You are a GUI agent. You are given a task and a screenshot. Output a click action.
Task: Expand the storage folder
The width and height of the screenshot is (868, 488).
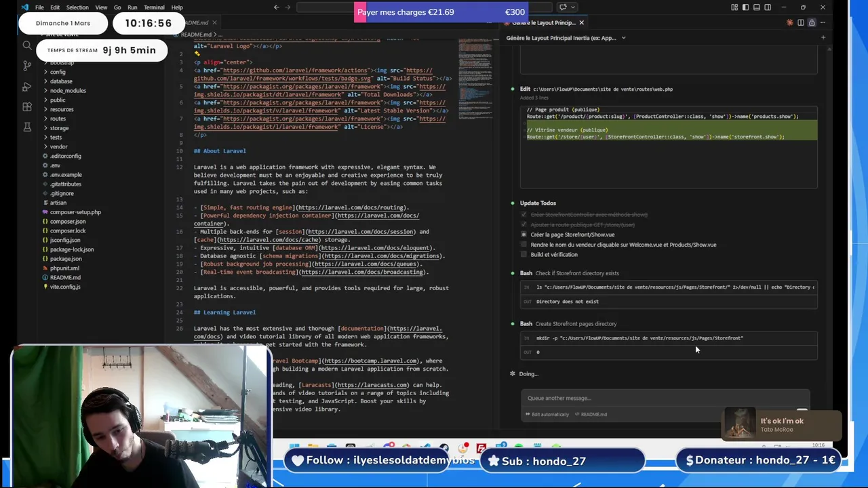[x=59, y=128]
